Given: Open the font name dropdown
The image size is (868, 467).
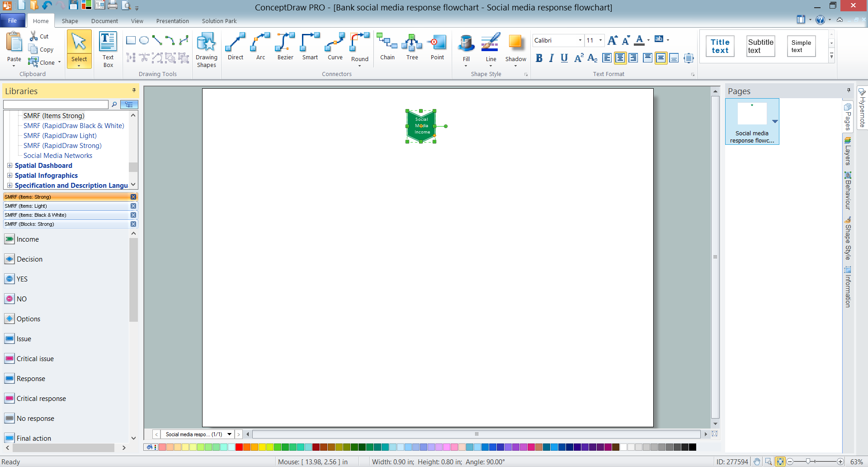Looking at the screenshot, I should click(580, 40).
